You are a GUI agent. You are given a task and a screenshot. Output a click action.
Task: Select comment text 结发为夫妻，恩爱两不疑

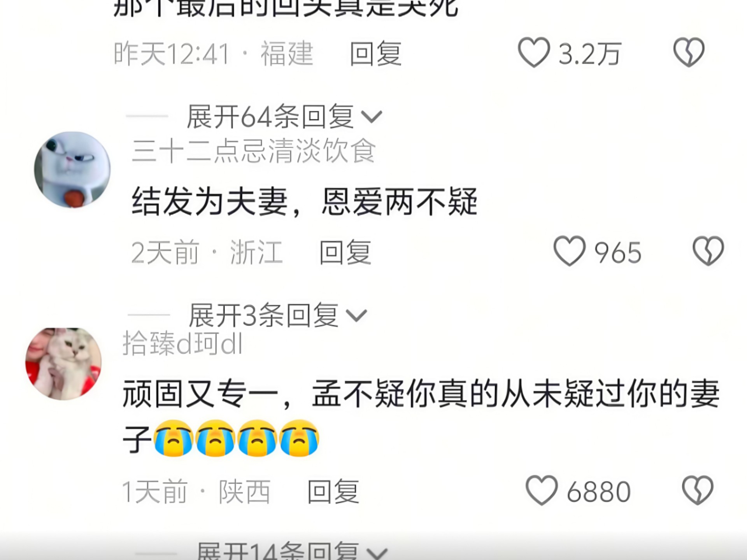pos(304,201)
